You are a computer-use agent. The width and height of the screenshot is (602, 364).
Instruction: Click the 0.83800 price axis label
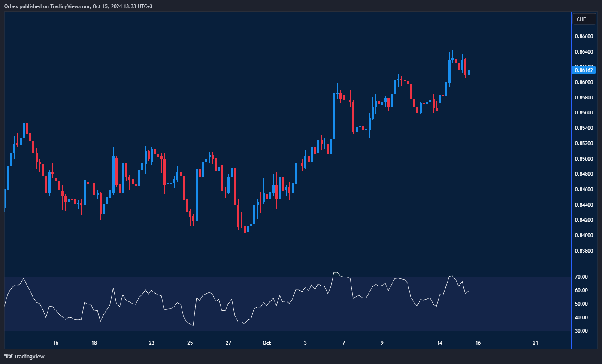click(x=584, y=251)
